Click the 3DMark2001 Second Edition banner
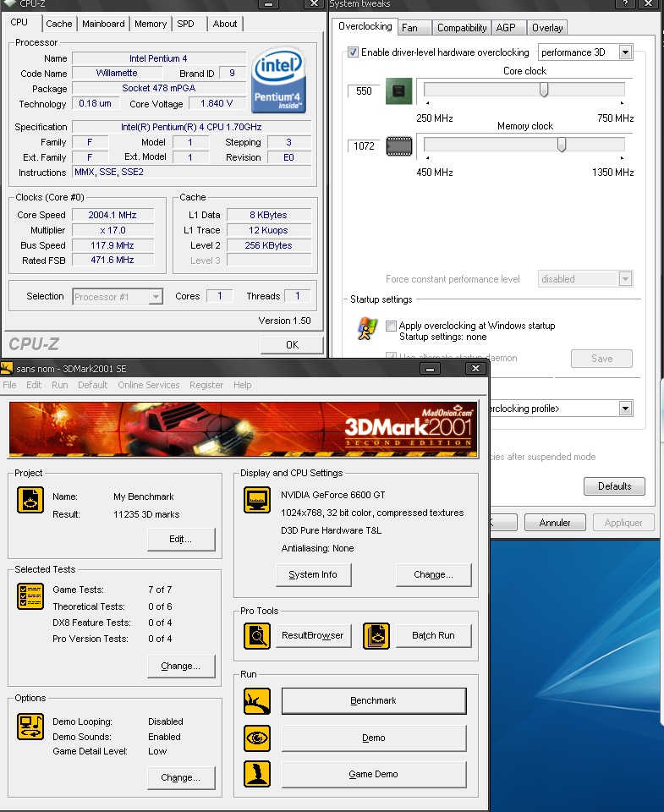Image resolution: width=664 pixels, height=812 pixels. coord(243,430)
